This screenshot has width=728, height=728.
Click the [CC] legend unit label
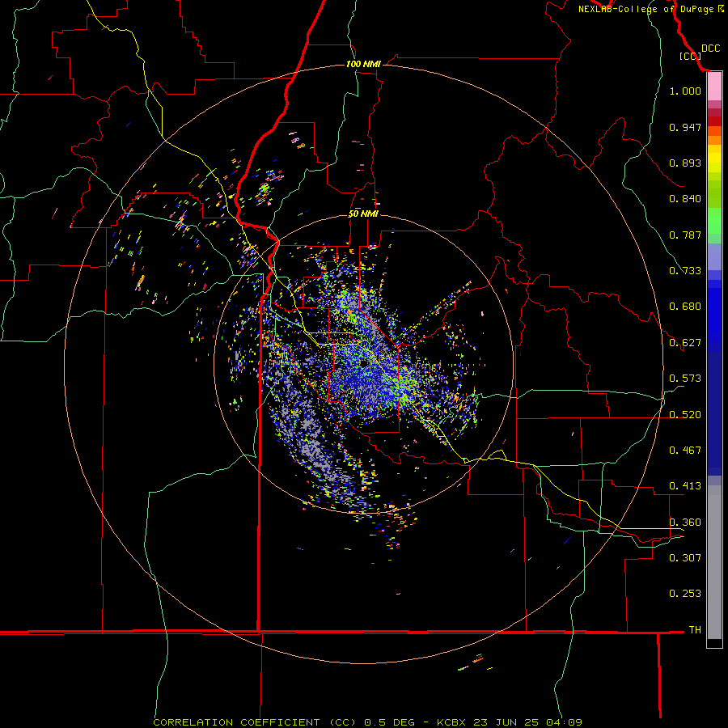tap(690, 56)
